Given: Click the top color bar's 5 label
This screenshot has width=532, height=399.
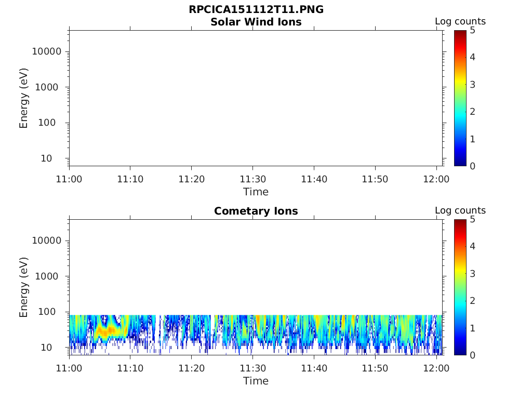Looking at the screenshot, I should coord(472,31).
